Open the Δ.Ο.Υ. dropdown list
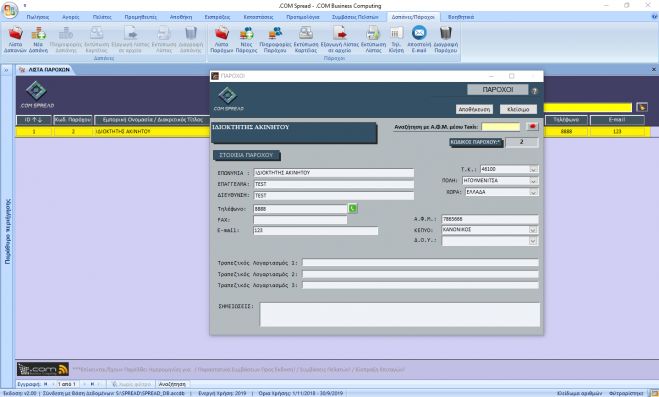The height and width of the screenshot is (397, 659). [533, 241]
